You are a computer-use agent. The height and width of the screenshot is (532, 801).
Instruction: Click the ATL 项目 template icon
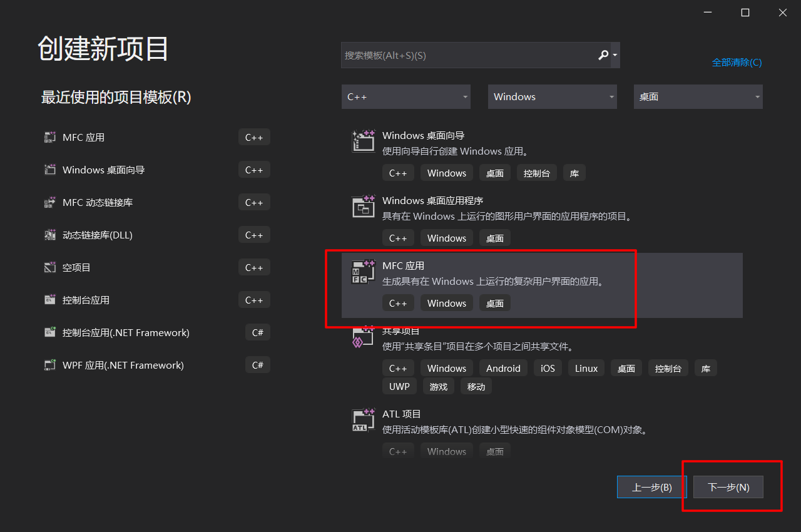pyautogui.click(x=364, y=420)
